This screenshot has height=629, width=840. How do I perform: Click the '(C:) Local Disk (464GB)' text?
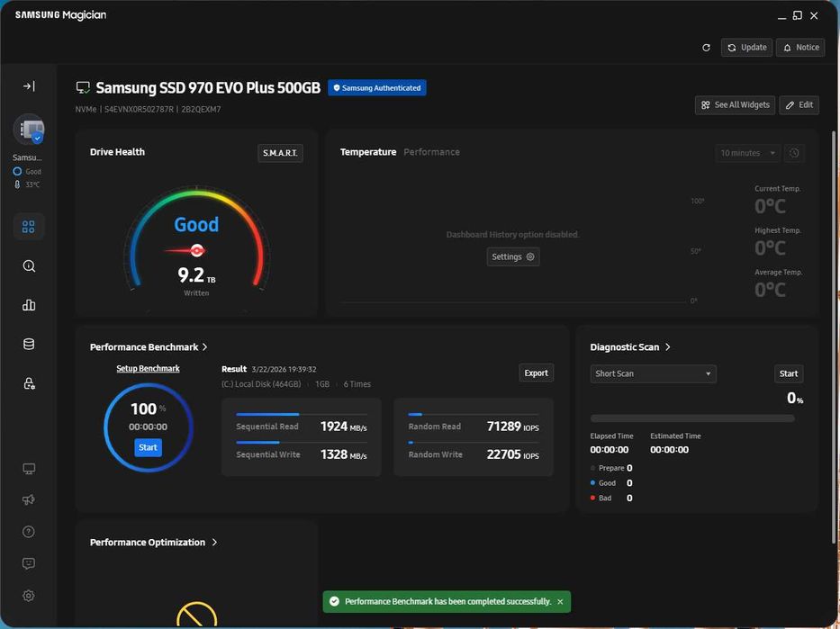(x=261, y=384)
